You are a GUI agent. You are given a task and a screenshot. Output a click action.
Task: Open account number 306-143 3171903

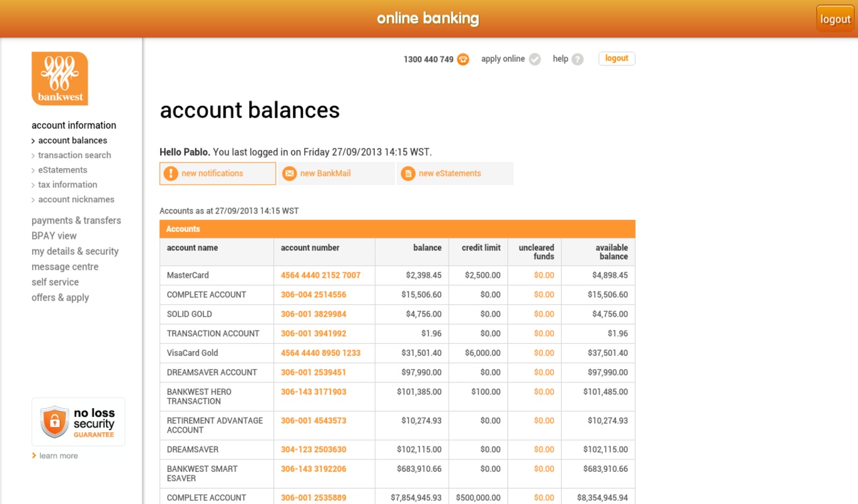tap(314, 392)
